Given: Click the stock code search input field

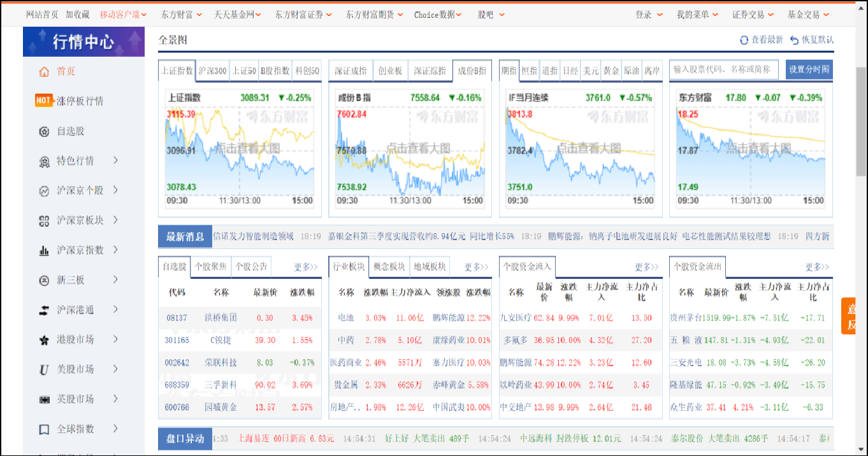Looking at the screenshot, I should (x=723, y=69).
